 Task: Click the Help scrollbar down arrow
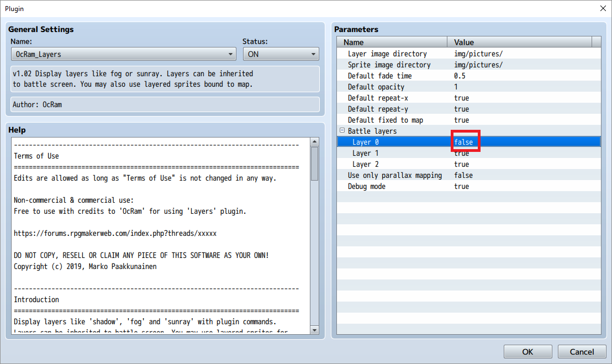pos(314,330)
